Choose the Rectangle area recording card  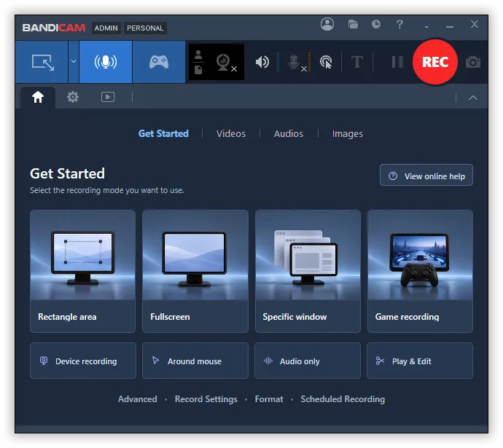tap(83, 271)
